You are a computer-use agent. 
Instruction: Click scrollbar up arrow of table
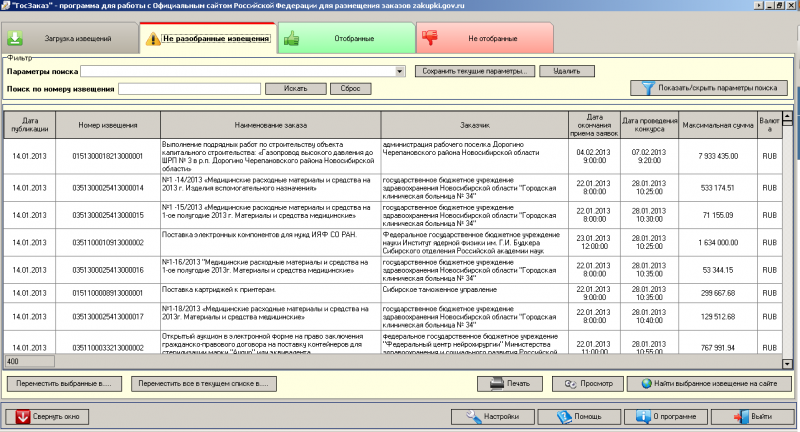[x=787, y=117]
